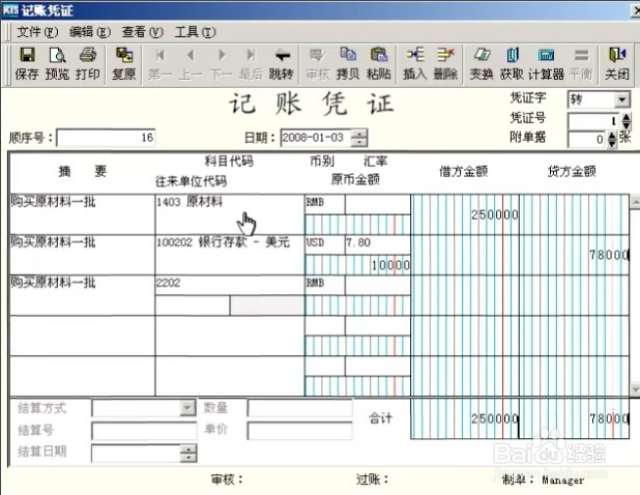Go to 上一 previous voucher icon

(190, 64)
